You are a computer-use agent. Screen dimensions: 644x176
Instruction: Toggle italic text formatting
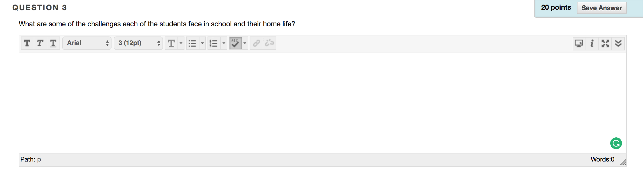(x=40, y=43)
